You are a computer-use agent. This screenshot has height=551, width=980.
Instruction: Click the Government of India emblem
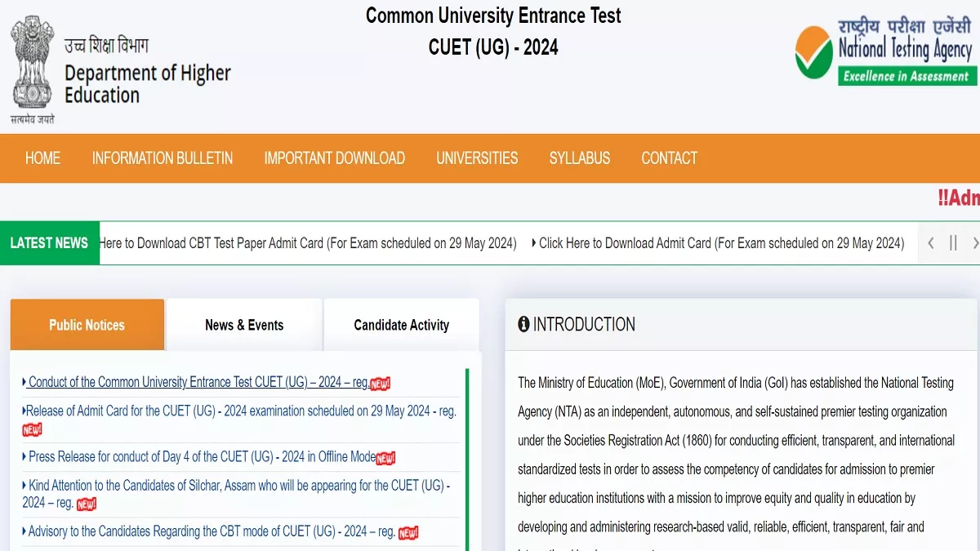pyautogui.click(x=33, y=65)
